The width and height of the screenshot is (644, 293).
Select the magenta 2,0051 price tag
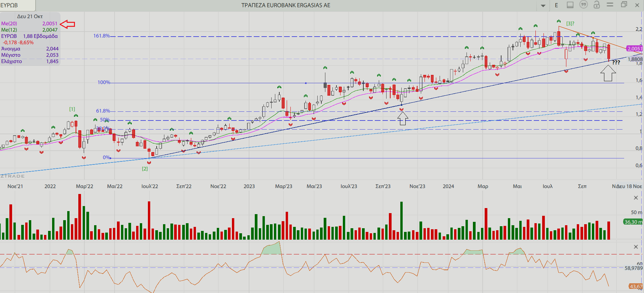[x=635, y=49]
